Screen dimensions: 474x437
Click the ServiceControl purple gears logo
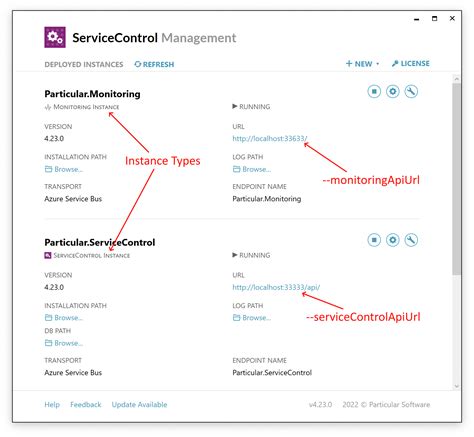tap(55, 37)
